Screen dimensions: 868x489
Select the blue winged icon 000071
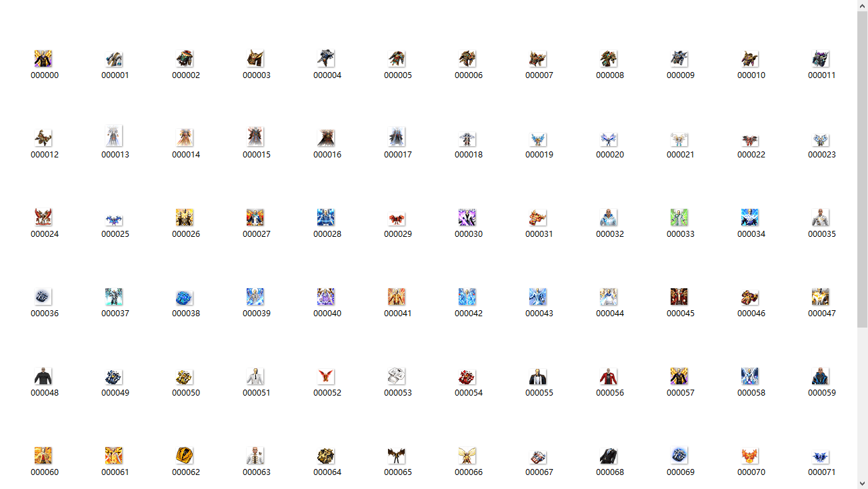pos(821,457)
